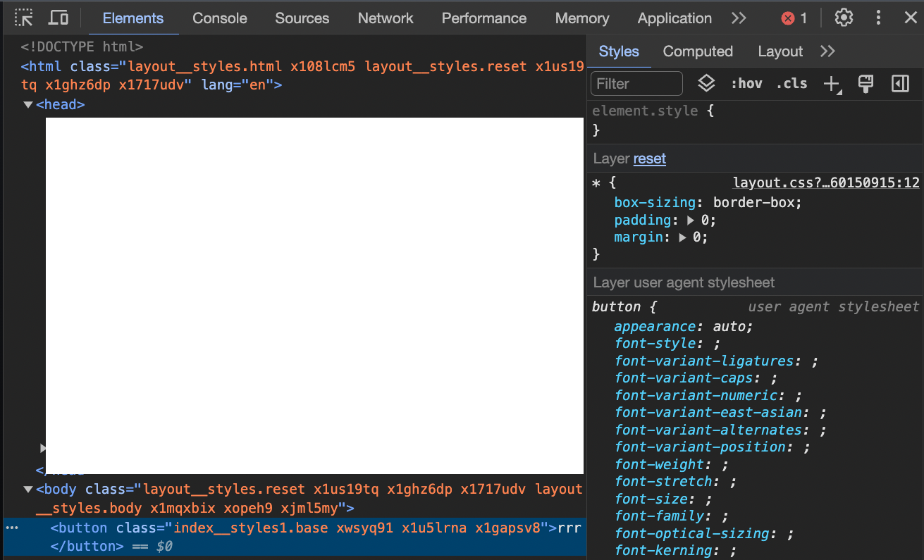Show more sidebar tabs chevron
Screen dimensions: 924x560
[828, 51]
